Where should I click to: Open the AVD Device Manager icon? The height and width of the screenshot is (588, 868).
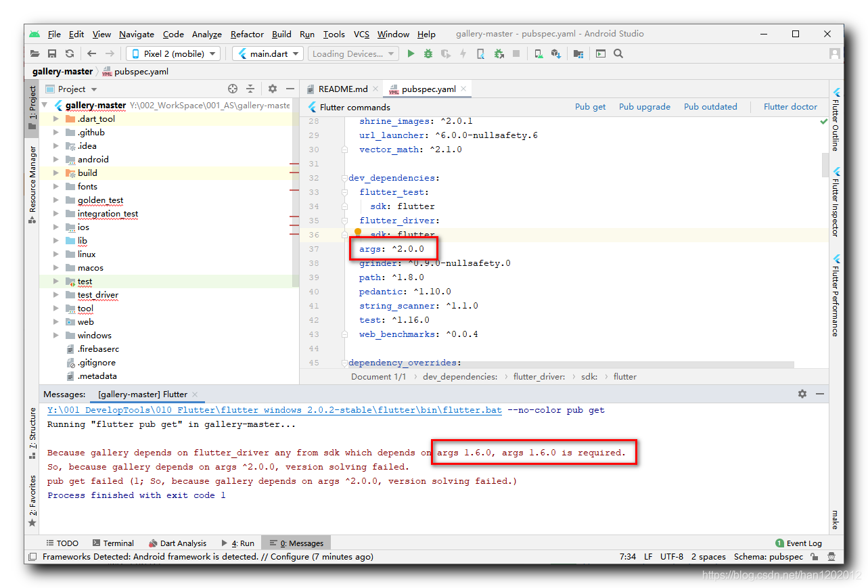pyautogui.click(x=539, y=53)
